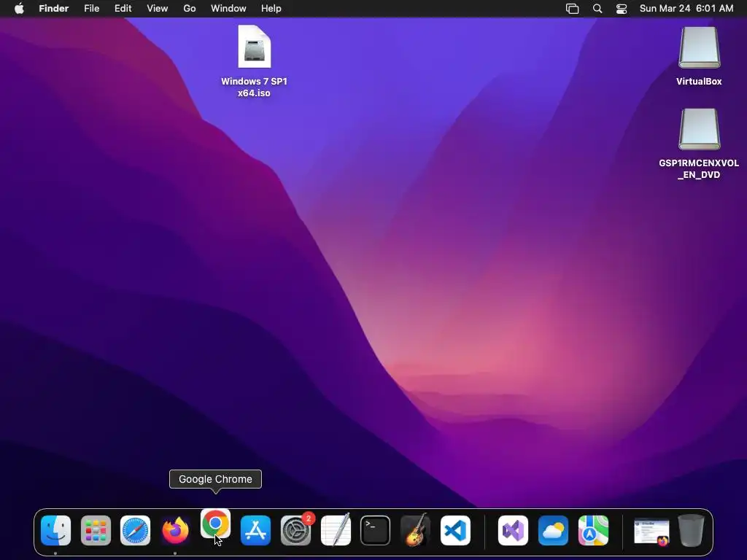The height and width of the screenshot is (560, 747).
Task: Open the Window menu
Action: pyautogui.click(x=228, y=9)
